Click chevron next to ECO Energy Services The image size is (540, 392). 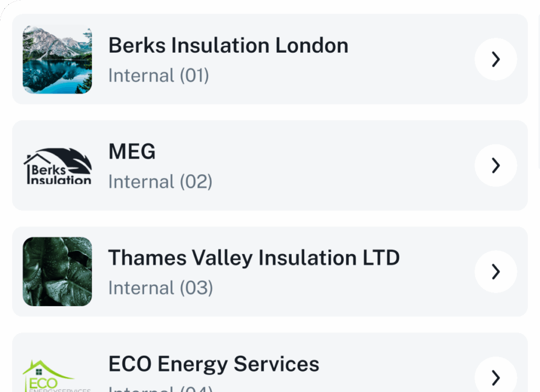(x=496, y=376)
